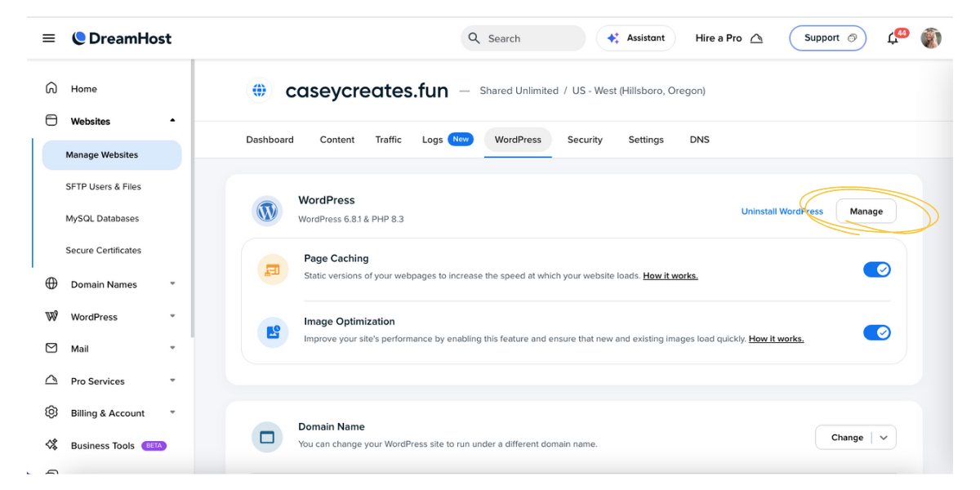This screenshot has width=980, height=490.
Task: Open Image Optimization How it works link
Action: [776, 339]
